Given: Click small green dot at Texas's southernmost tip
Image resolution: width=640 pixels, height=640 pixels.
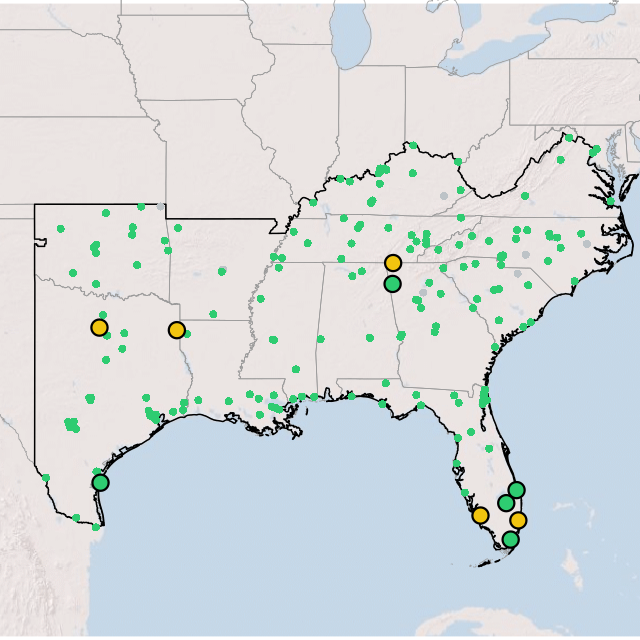Looking at the screenshot, I should [96, 527].
